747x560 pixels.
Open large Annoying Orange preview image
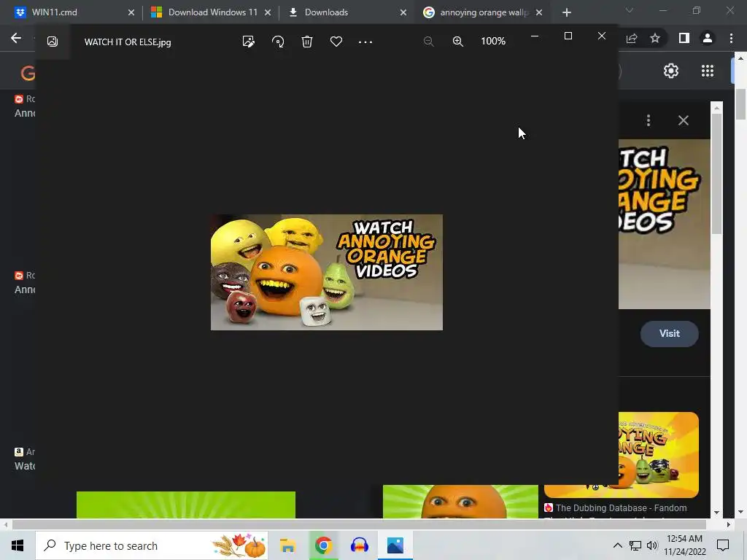(664, 224)
